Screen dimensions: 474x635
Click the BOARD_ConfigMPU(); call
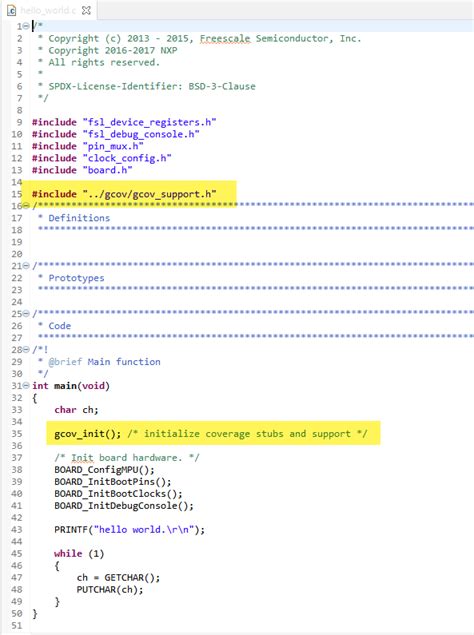coord(104,470)
